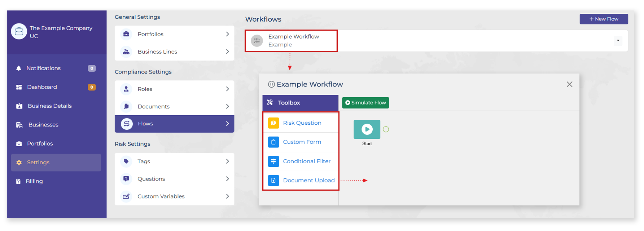644x231 pixels.
Task: Click the Questions icon under Risk Settings
Action: click(126, 179)
